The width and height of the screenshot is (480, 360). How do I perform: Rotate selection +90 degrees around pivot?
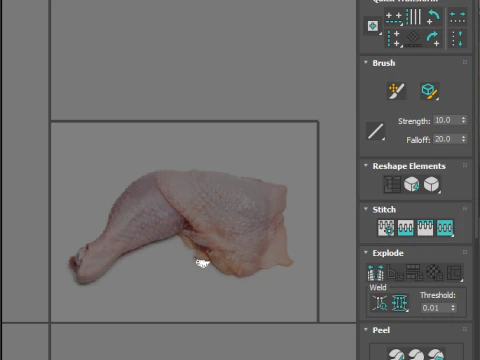433,39
